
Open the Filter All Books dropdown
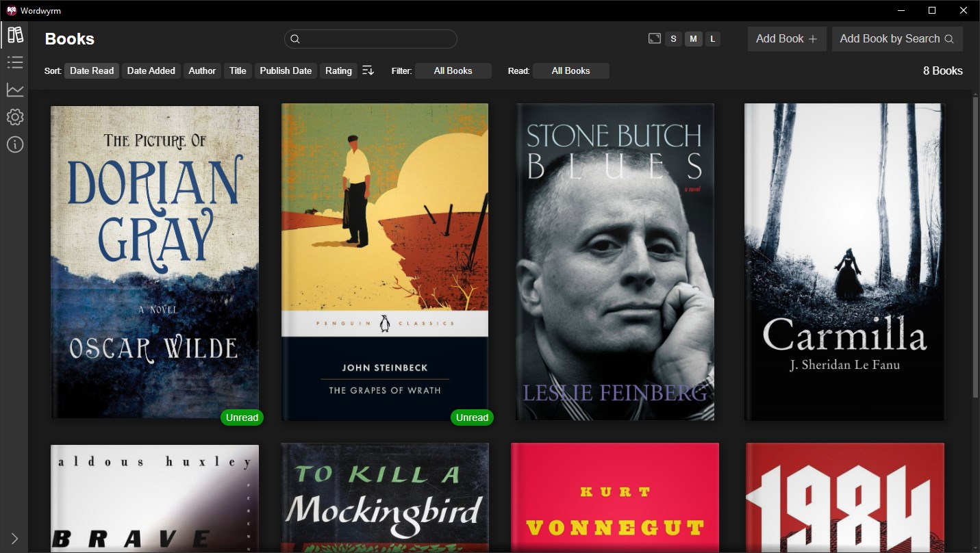click(x=453, y=70)
